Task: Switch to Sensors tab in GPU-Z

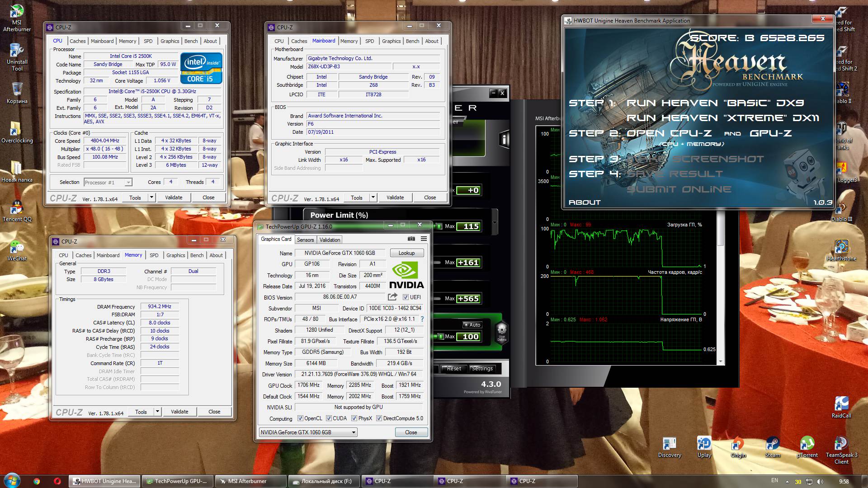Action: coord(305,240)
